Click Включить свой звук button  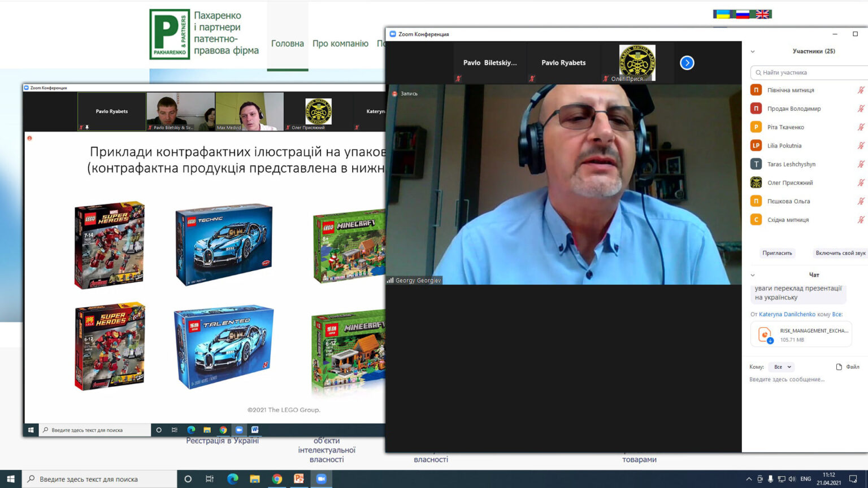(840, 253)
